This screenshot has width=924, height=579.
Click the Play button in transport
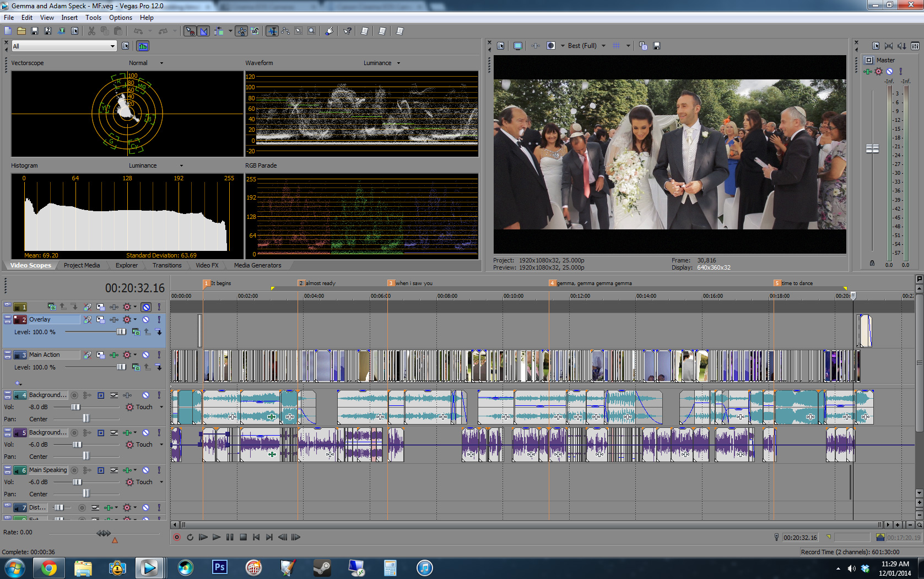pos(217,537)
